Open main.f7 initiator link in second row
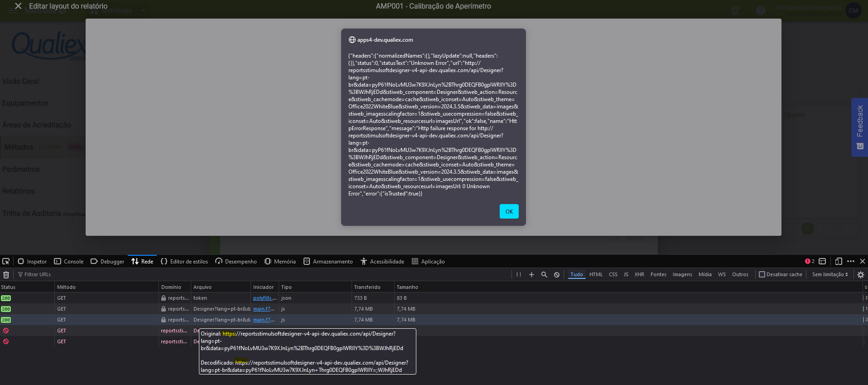This screenshot has height=385, width=868. point(264,309)
